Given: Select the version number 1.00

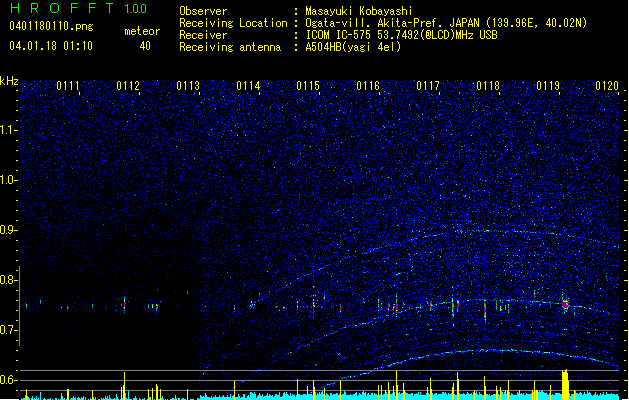Looking at the screenshot, I should coord(136,9).
